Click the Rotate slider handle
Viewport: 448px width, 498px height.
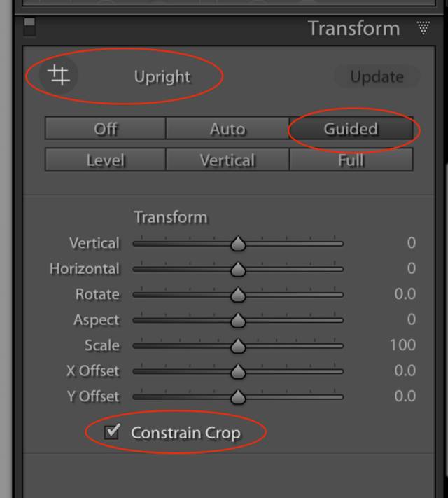tap(238, 295)
